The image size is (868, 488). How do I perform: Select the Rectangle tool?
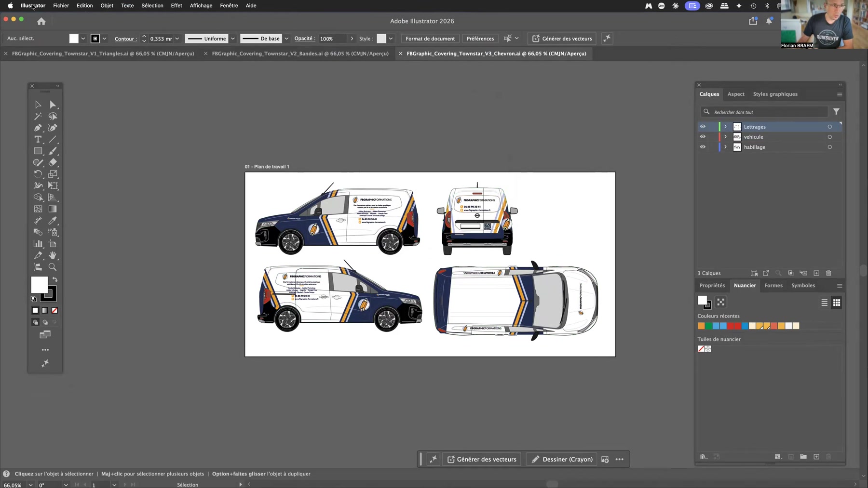coord(38,151)
